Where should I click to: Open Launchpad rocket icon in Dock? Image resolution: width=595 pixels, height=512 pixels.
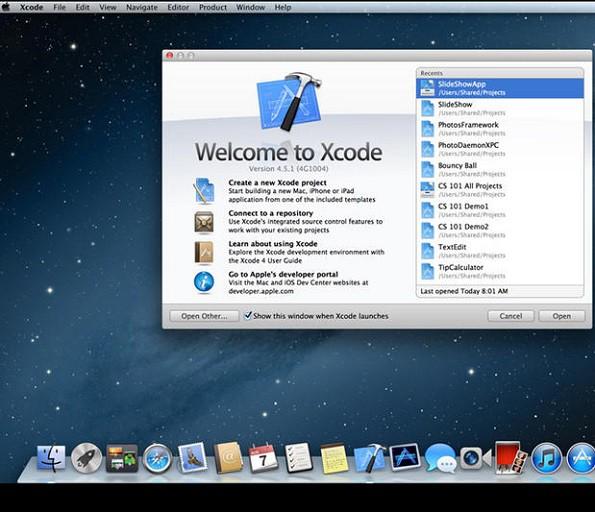(87, 458)
